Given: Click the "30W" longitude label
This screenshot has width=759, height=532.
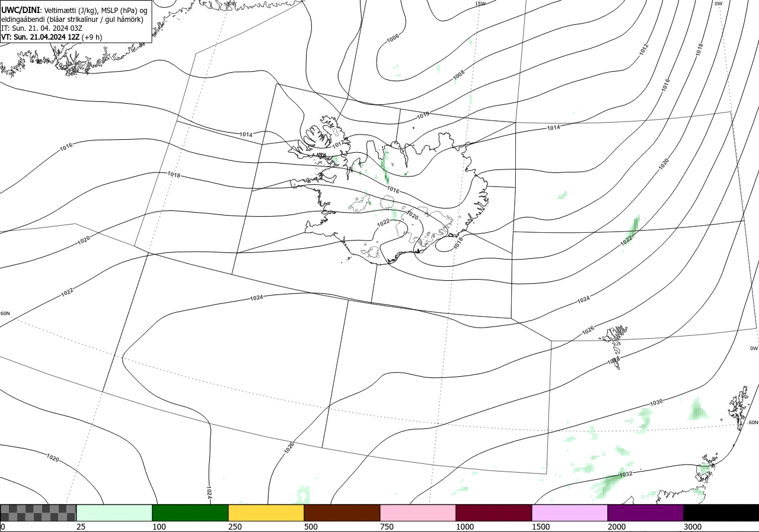Looking at the screenshot, I should click(231, 4).
